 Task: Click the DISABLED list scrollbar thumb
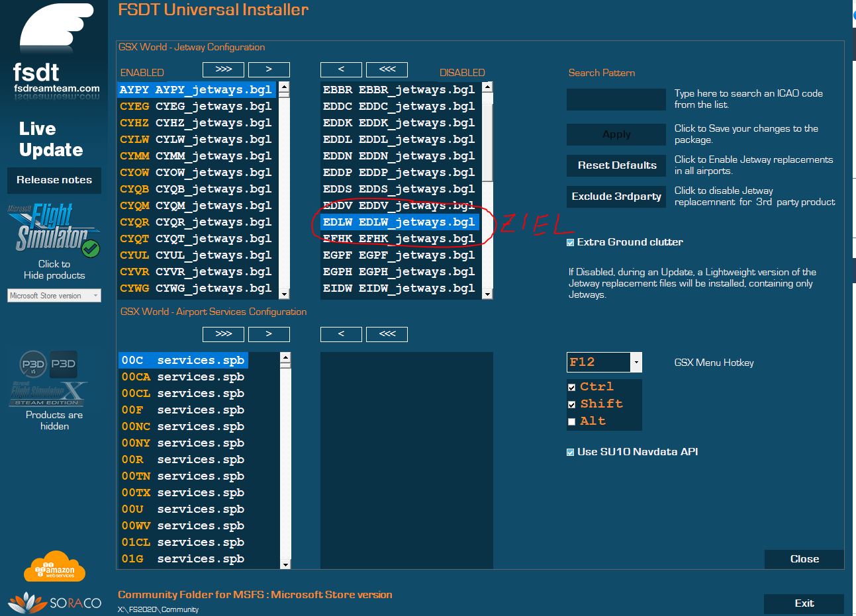(487, 142)
